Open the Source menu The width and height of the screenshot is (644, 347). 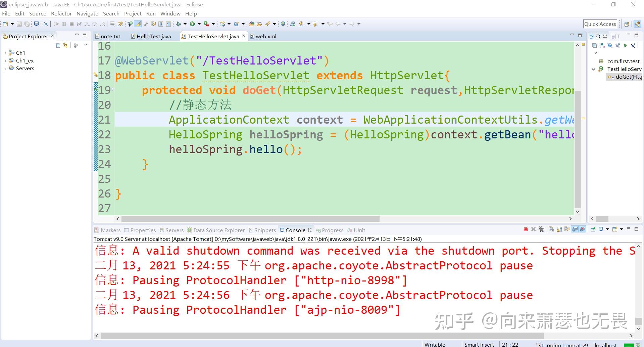click(38, 13)
